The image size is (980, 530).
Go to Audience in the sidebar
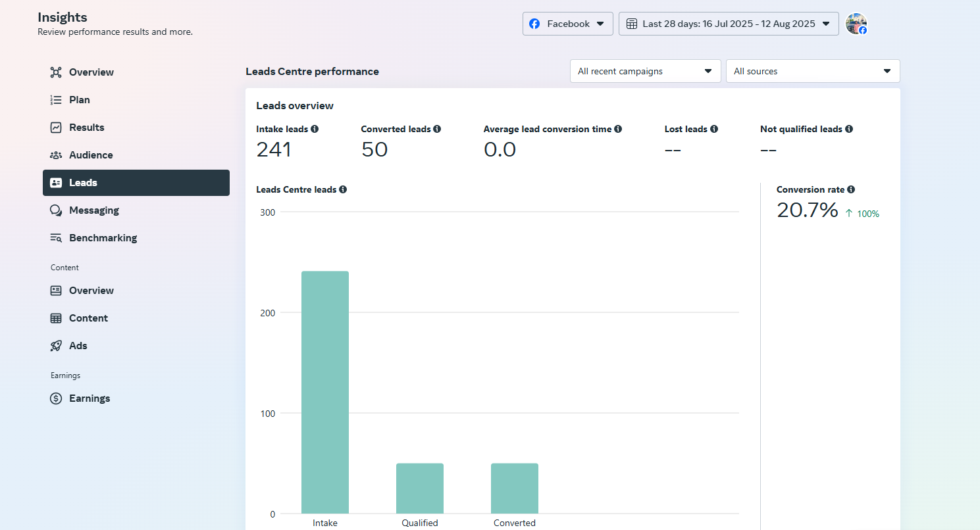pos(91,155)
